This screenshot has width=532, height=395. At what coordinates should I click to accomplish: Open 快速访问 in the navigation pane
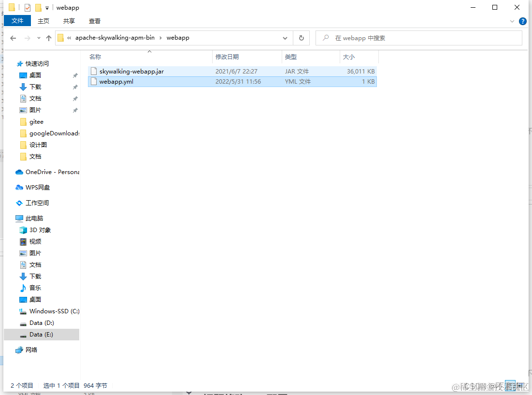point(37,63)
